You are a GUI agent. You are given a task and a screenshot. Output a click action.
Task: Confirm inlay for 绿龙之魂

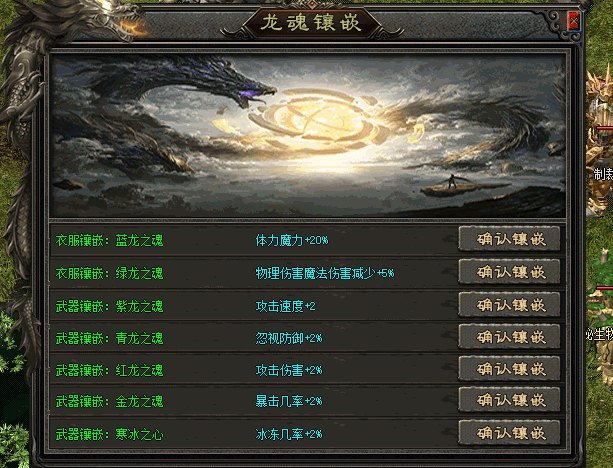click(x=509, y=271)
